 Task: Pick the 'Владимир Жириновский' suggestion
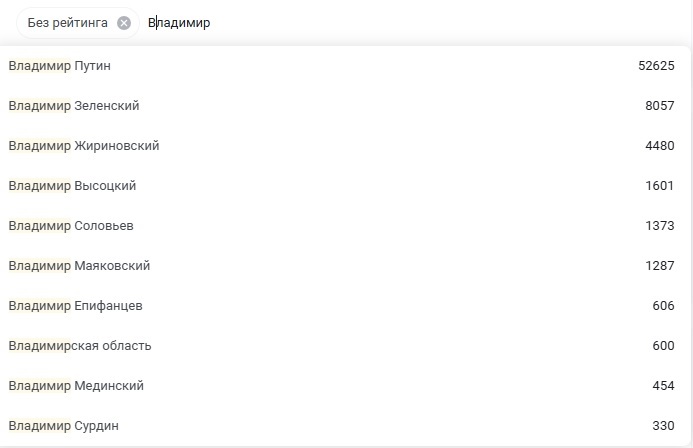(346, 146)
